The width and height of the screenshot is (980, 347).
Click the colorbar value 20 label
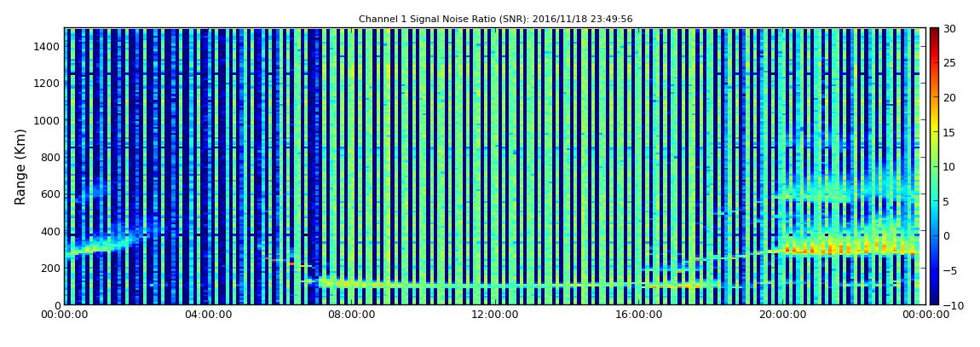[x=950, y=97]
